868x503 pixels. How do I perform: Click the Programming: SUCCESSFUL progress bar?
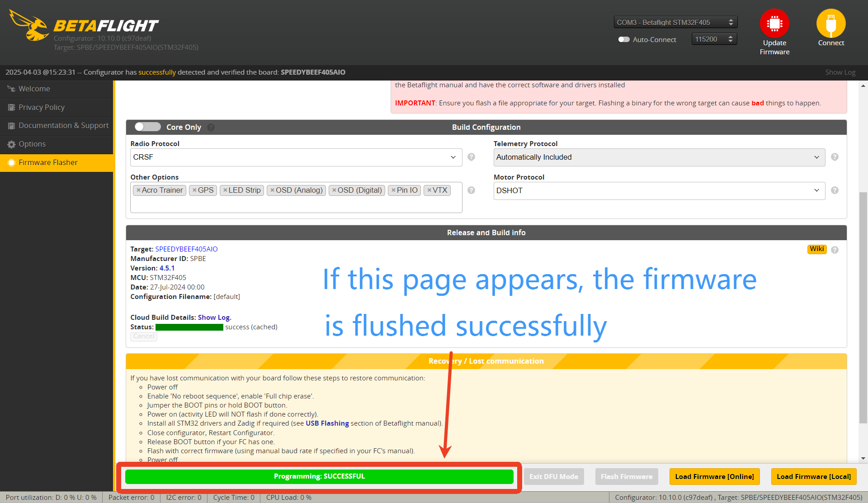[x=319, y=476]
